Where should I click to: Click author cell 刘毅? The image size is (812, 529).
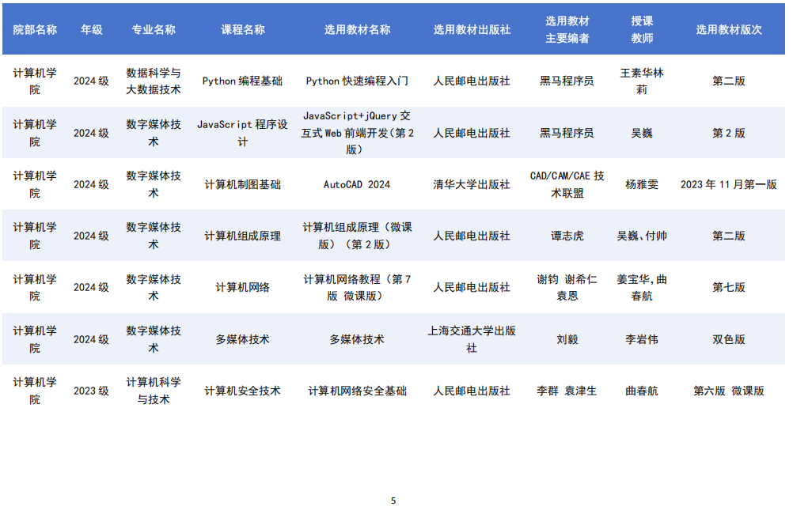pos(567,339)
